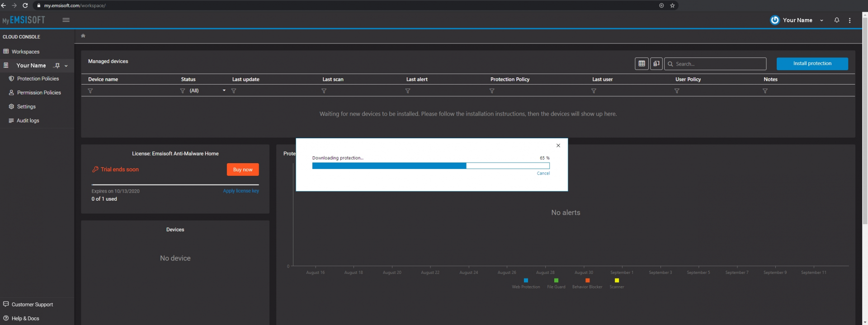
Task: Sort by Last user column
Action: click(x=603, y=79)
